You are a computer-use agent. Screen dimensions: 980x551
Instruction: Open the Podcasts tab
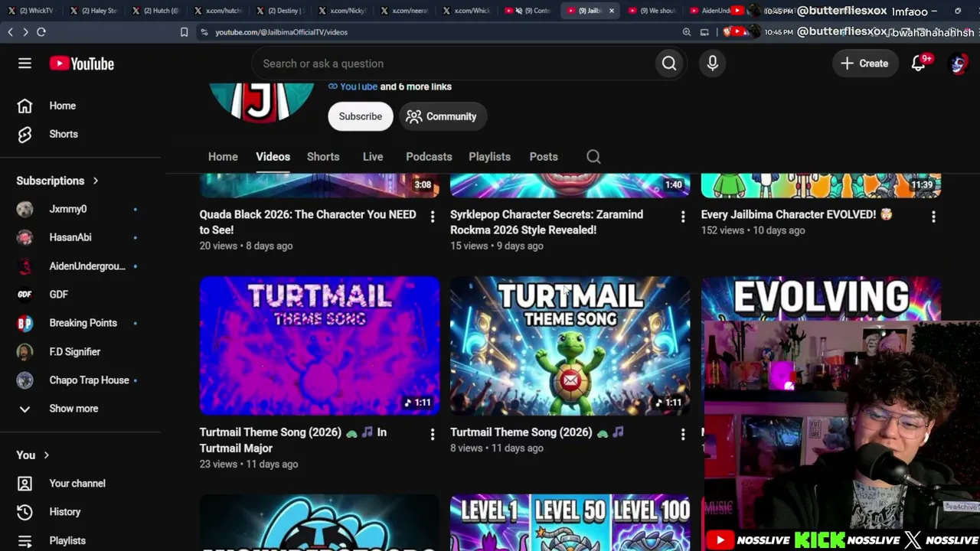coord(429,157)
